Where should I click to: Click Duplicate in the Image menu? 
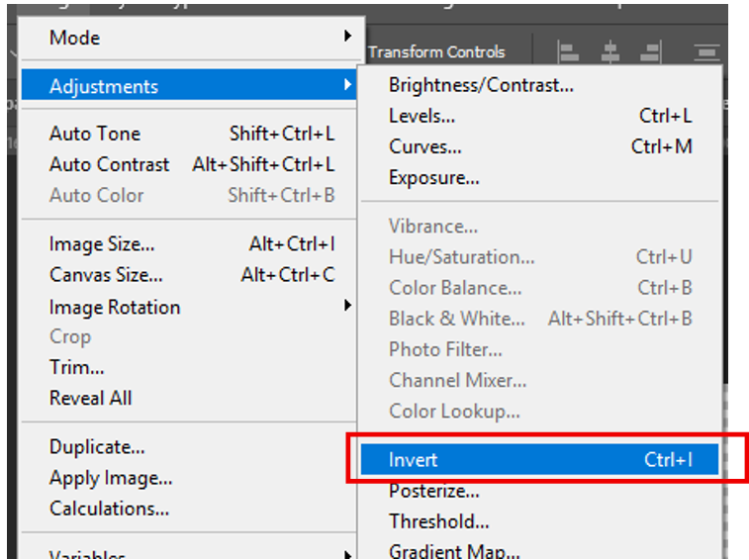pyautogui.click(x=97, y=447)
